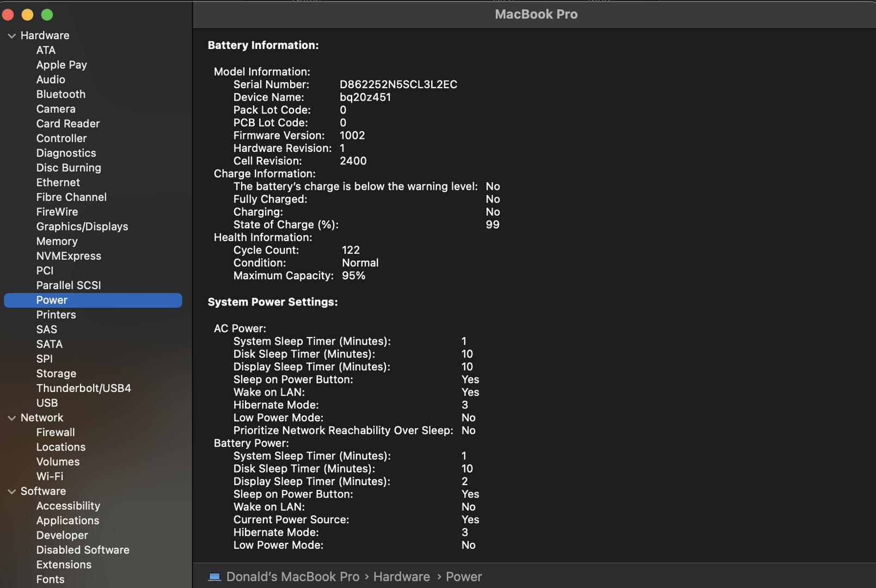Click the MacBook Pro window title
The height and width of the screenshot is (588, 876).
[536, 14]
